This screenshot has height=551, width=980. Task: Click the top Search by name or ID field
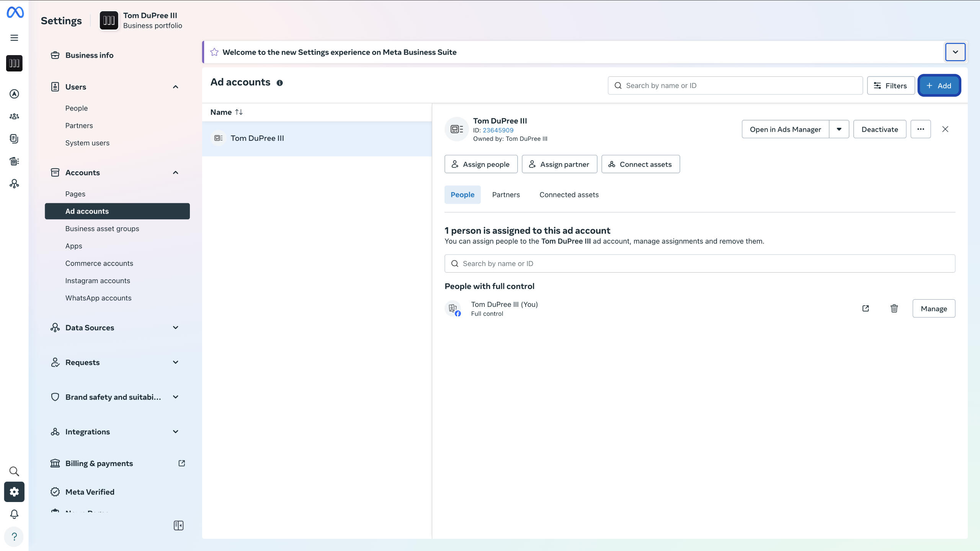(735, 86)
